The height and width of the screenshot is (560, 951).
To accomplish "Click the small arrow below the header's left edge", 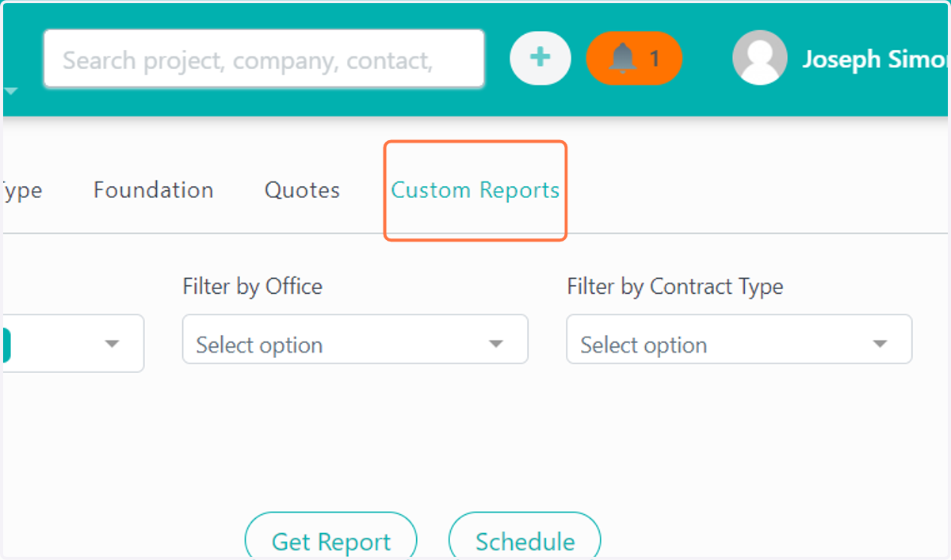I will click(x=10, y=91).
